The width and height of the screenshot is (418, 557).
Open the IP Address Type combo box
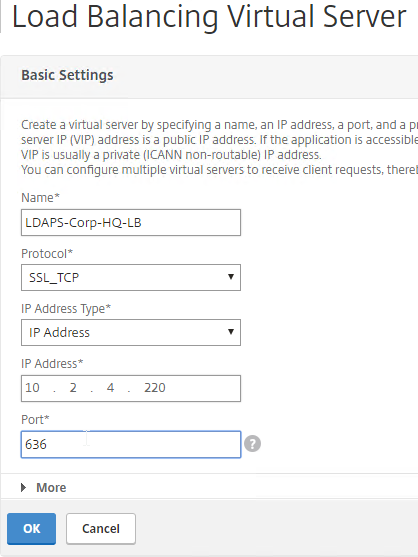(131, 332)
